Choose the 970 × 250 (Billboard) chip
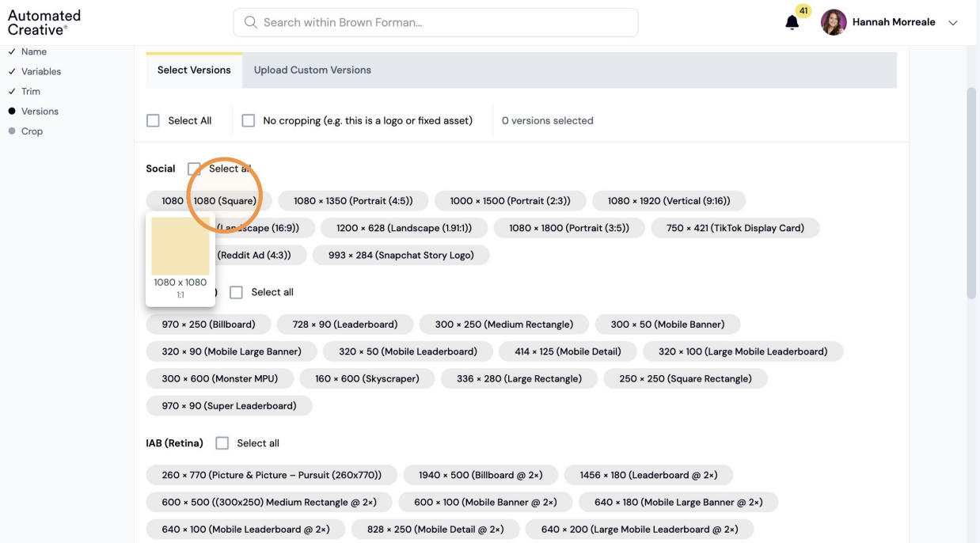The width and height of the screenshot is (980, 543). click(x=209, y=325)
